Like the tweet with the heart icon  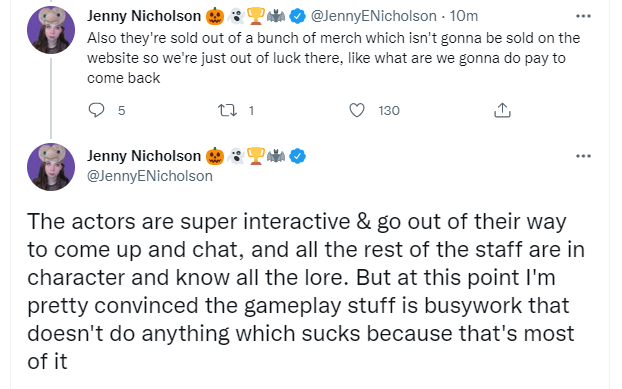[357, 110]
